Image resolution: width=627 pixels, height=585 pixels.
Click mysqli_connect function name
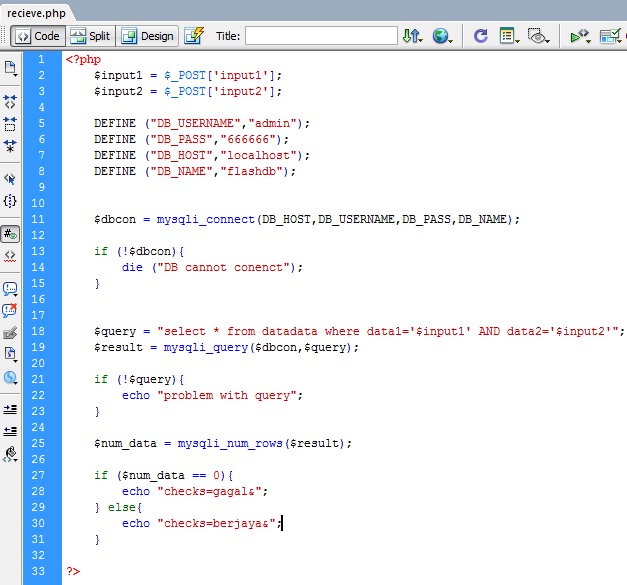click(x=206, y=220)
